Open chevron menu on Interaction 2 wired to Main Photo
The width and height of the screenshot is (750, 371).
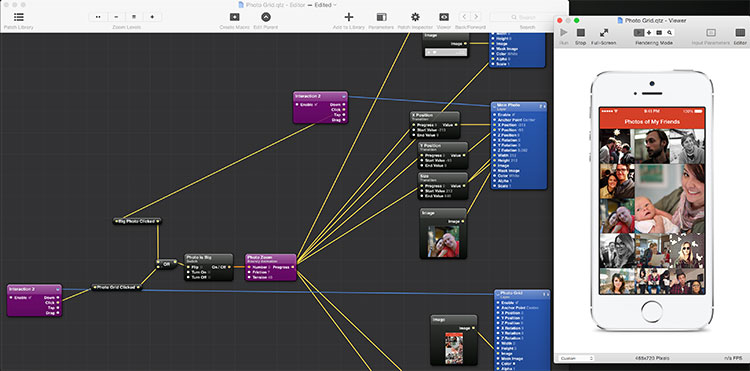click(344, 97)
